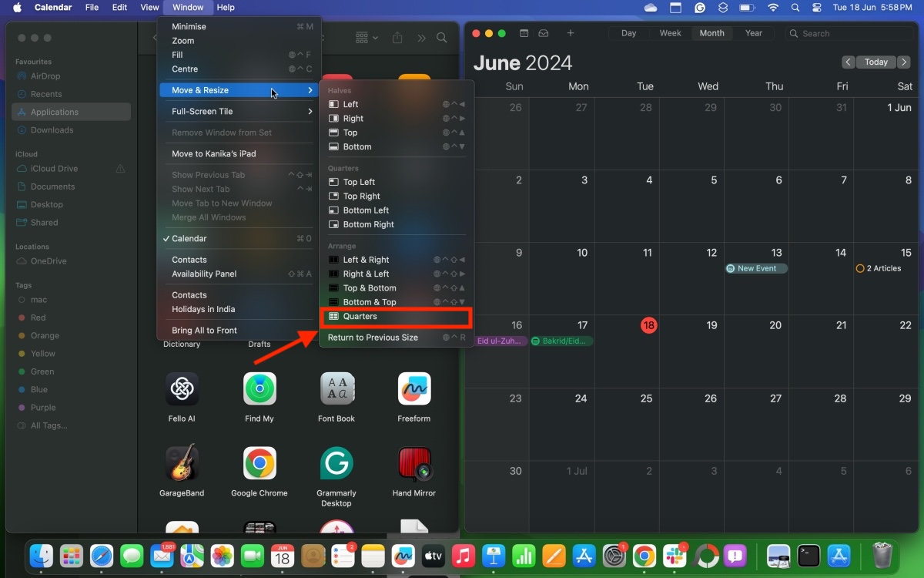Viewport: 924px width, 578px height.
Task: Launch Slack from the Dock
Action: coord(675,556)
